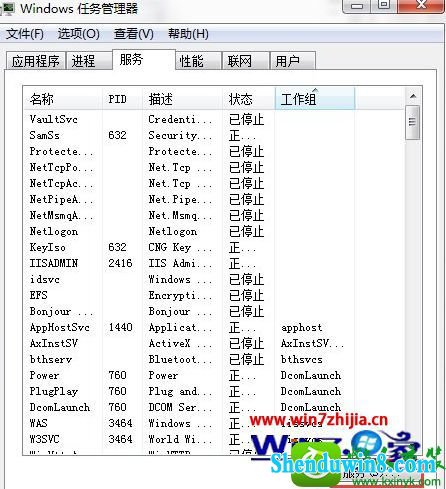Viewport: 446px width, 489px height.
Task: Click the Credenti... description cell
Action: (x=180, y=119)
